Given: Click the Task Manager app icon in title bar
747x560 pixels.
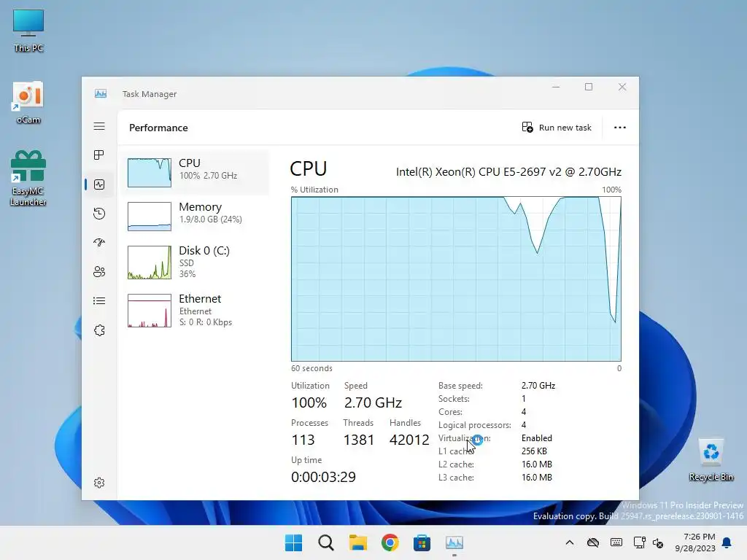Looking at the screenshot, I should coord(101,94).
